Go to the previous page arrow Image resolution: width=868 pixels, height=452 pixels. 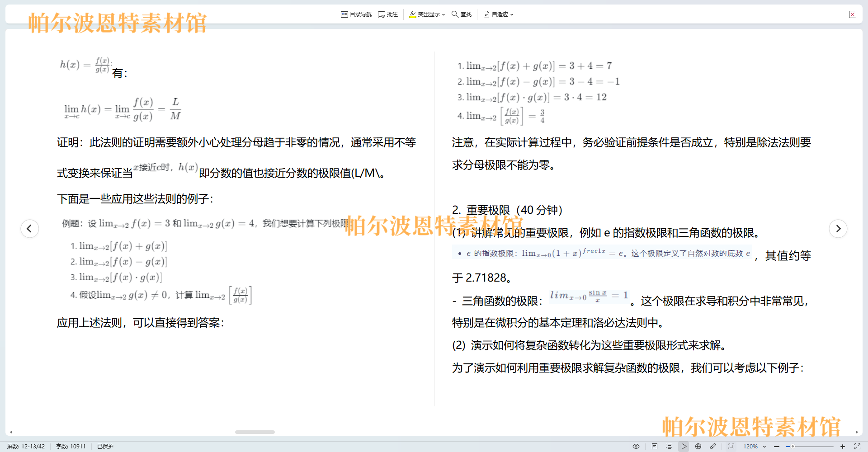coord(30,228)
